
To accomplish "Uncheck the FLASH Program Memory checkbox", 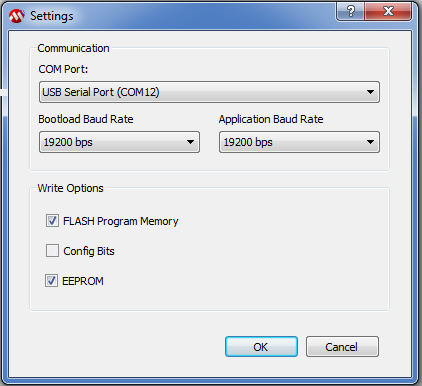I will pyautogui.click(x=52, y=221).
